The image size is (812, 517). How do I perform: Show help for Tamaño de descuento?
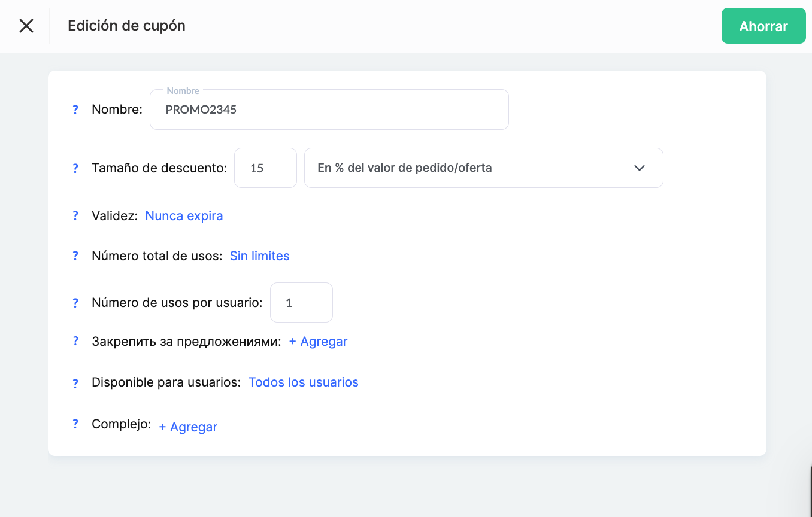[x=75, y=168]
